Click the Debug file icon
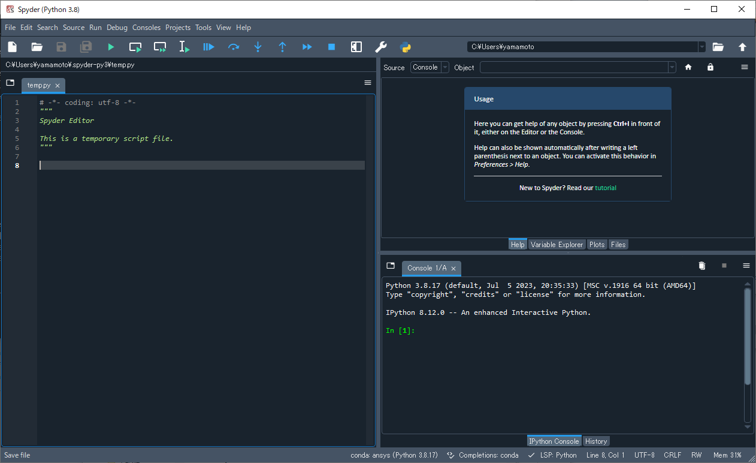This screenshot has width=756, height=463. [x=209, y=47]
